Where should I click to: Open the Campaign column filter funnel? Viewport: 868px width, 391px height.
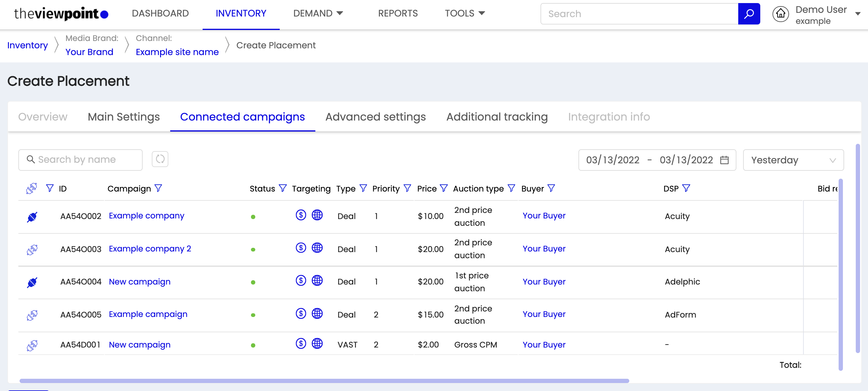158,188
